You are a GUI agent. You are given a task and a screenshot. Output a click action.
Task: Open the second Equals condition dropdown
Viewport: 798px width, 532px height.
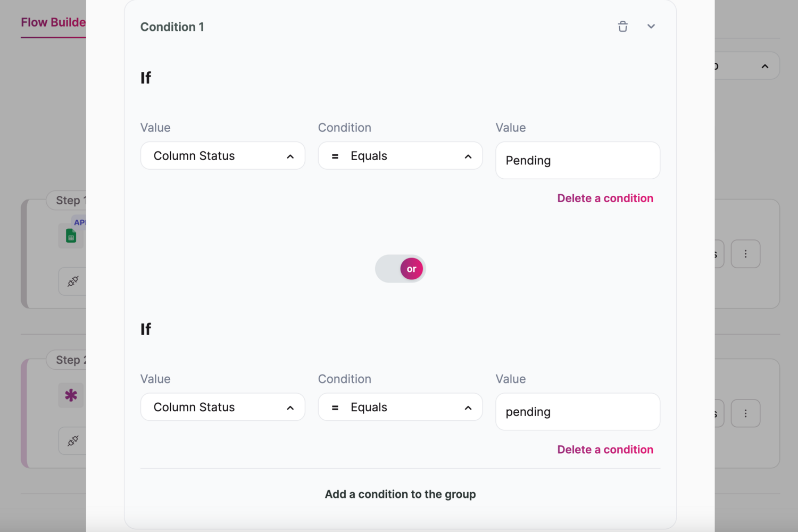[x=400, y=407]
